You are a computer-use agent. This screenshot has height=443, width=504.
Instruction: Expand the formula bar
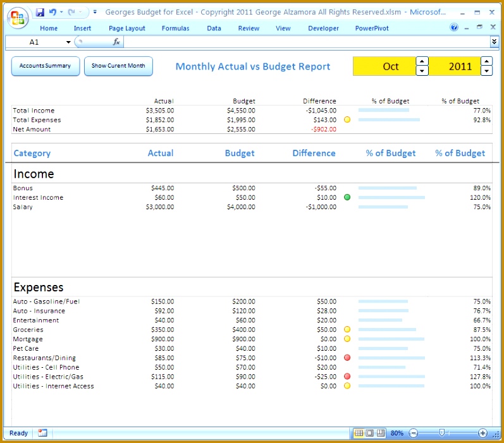pos(495,42)
